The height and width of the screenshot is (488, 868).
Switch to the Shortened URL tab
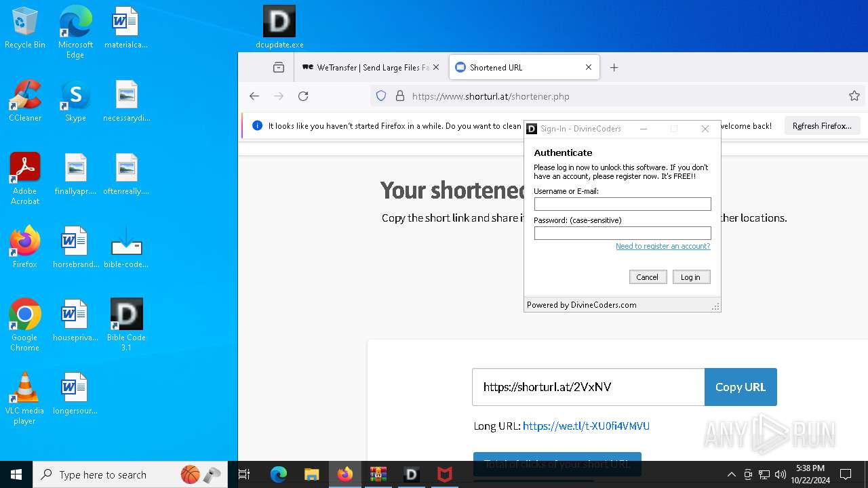pyautogui.click(x=524, y=67)
